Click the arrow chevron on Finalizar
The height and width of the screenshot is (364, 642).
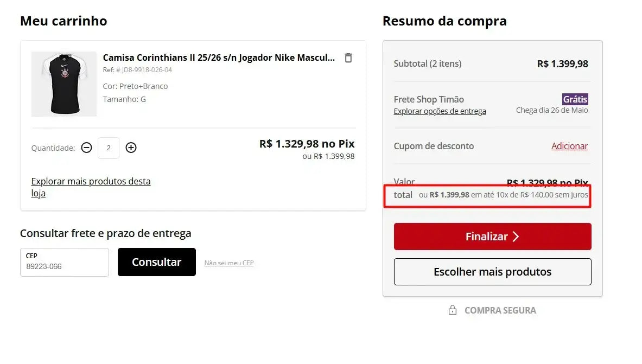[516, 237]
